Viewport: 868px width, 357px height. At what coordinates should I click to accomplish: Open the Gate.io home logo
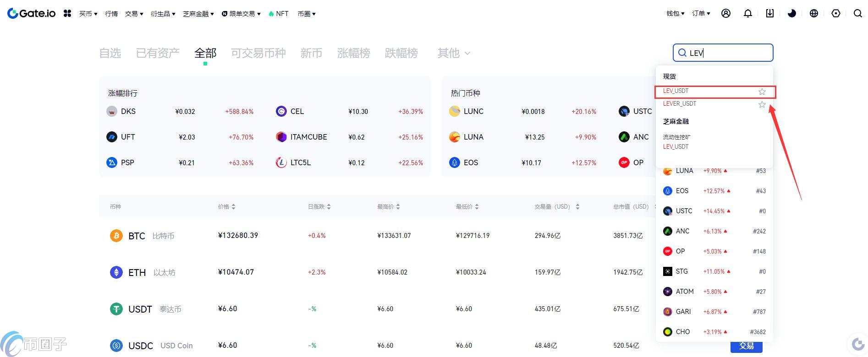click(31, 13)
